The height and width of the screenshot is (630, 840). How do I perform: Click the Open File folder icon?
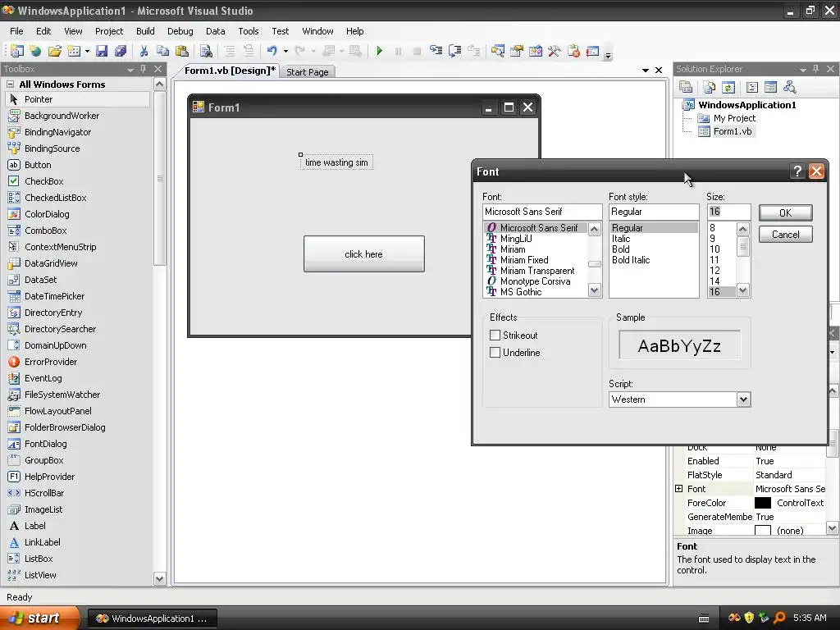tap(55, 51)
